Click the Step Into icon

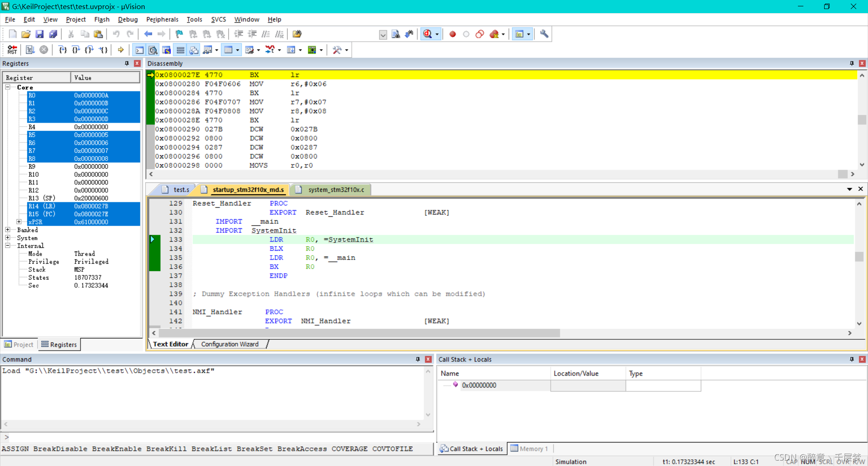[62, 50]
